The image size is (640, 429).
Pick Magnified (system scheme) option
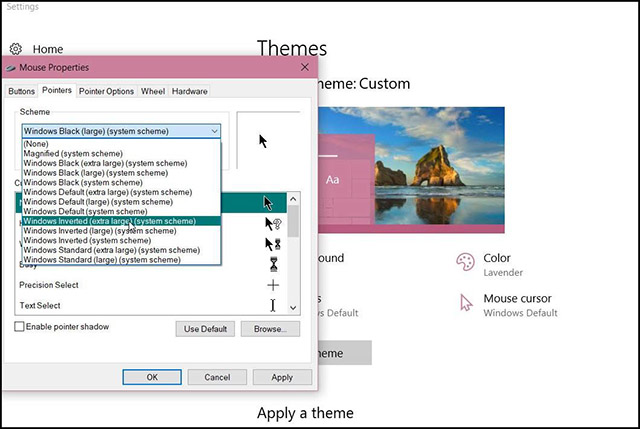pos(82,152)
